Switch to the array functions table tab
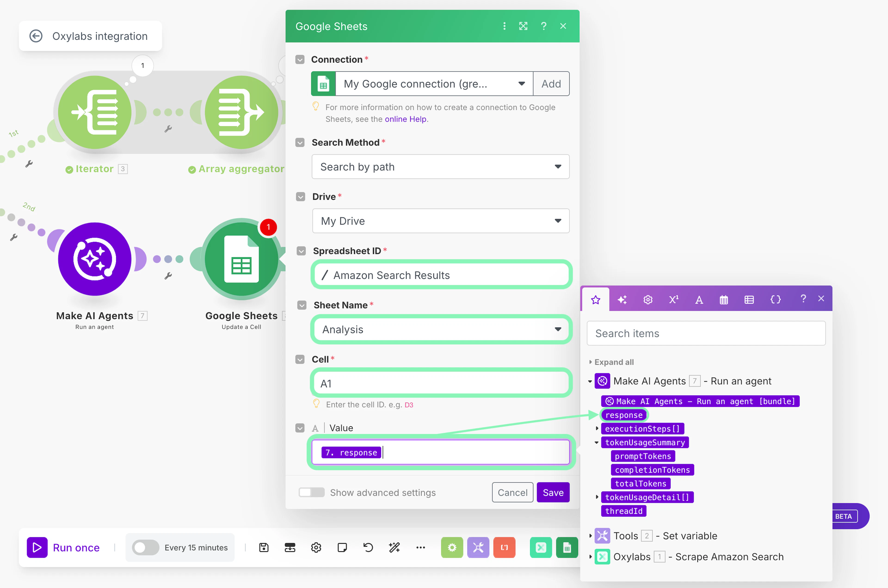 pyautogui.click(x=749, y=299)
